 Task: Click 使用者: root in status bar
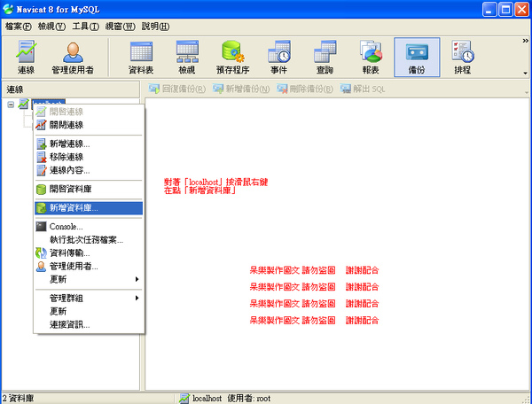point(248,399)
